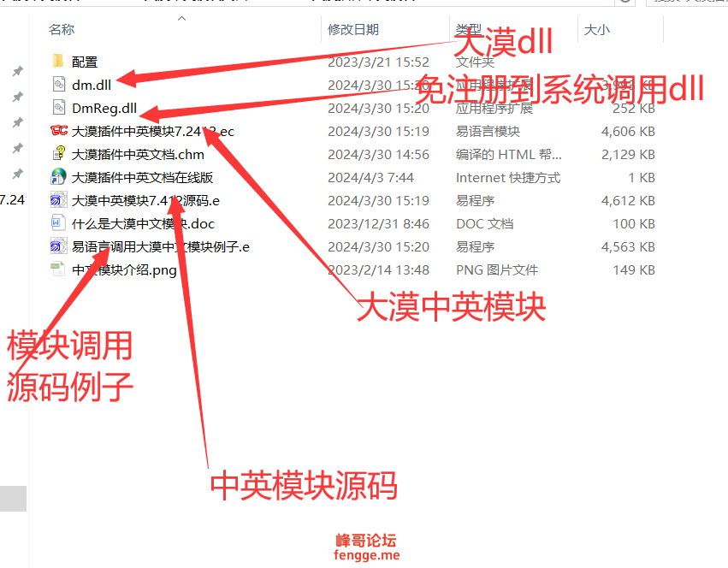Sort files by the 类型 column header
The image size is (728, 568).
click(469, 30)
